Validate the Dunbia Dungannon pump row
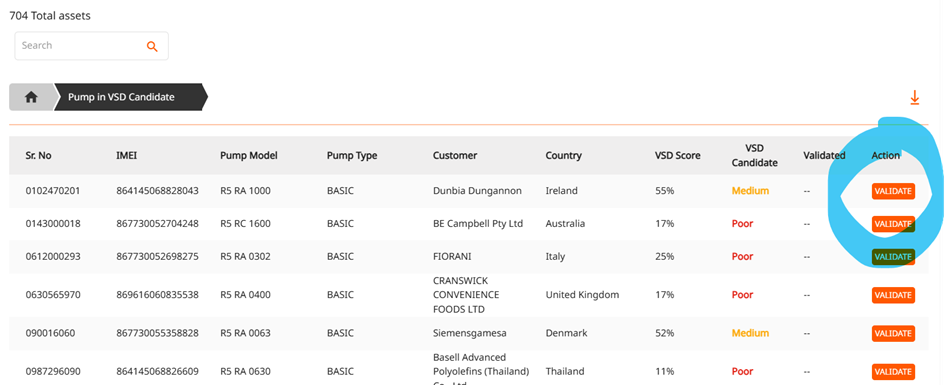The width and height of the screenshot is (945, 385). click(x=893, y=191)
